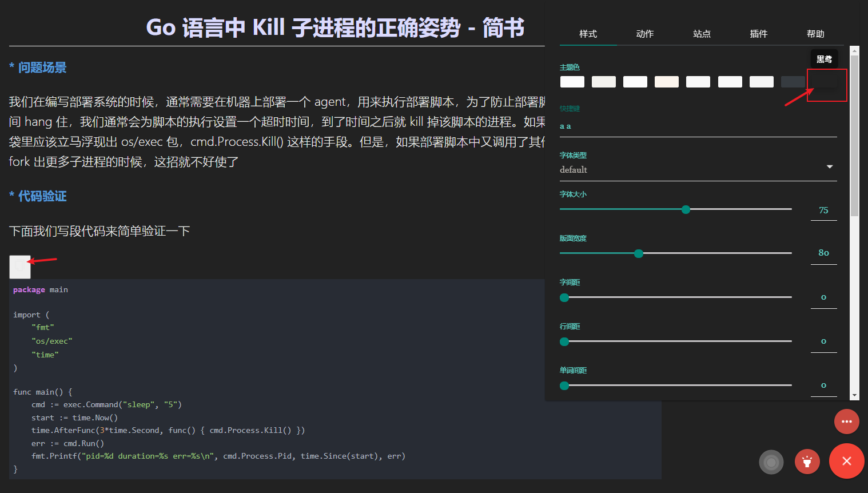Click the 版面宽度 slider handle

(x=639, y=253)
